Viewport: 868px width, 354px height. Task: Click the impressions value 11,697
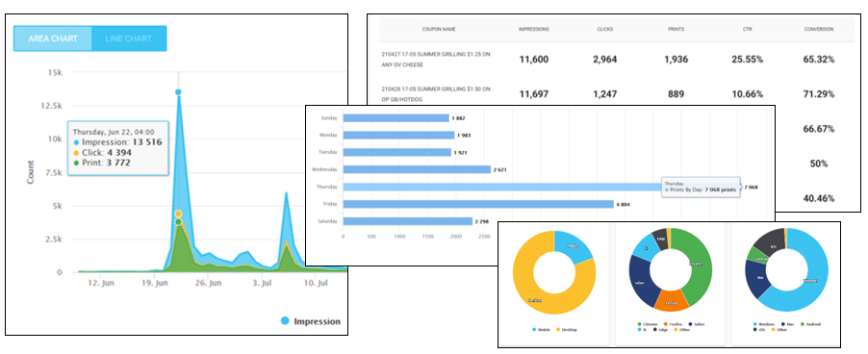point(534,94)
